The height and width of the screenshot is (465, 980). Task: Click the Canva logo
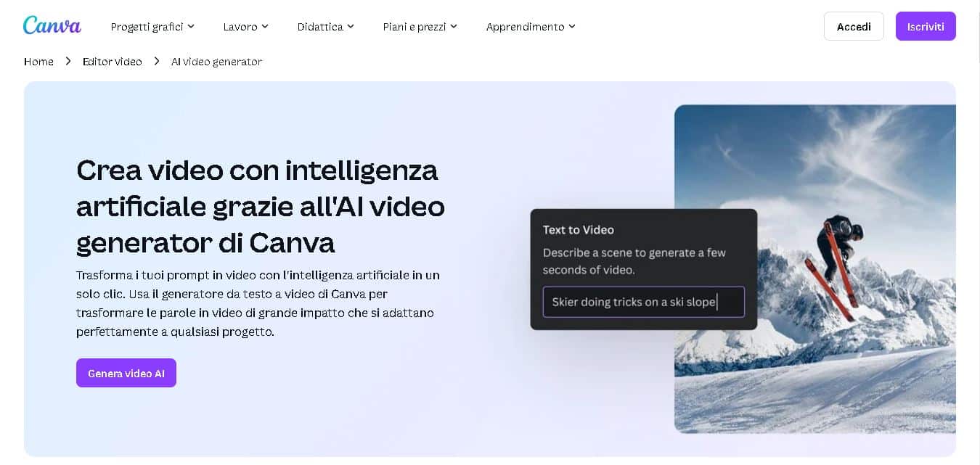[51, 25]
